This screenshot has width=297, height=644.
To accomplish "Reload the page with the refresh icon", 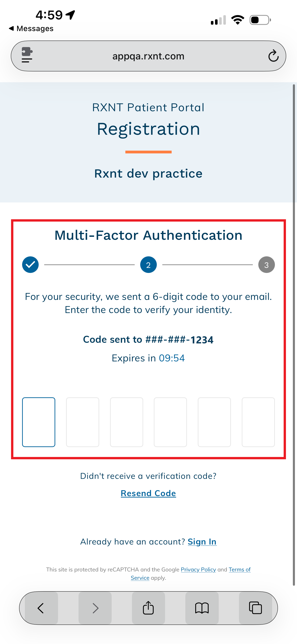I will [x=273, y=56].
